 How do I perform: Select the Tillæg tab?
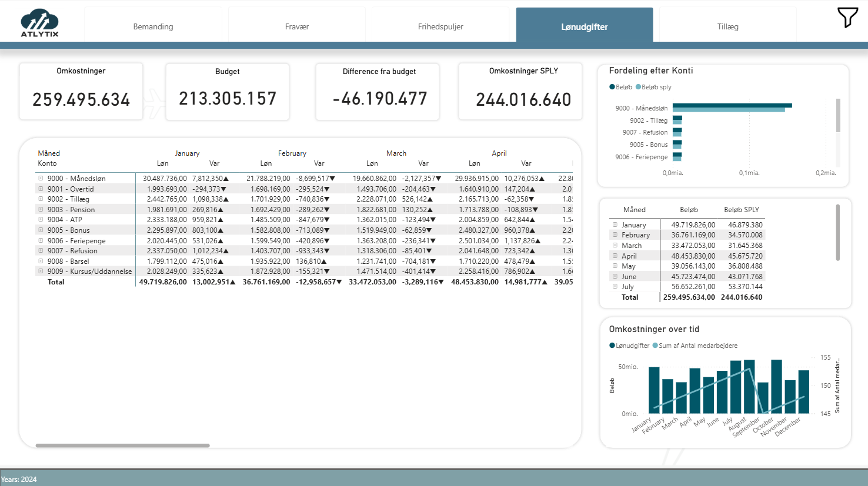(x=727, y=26)
